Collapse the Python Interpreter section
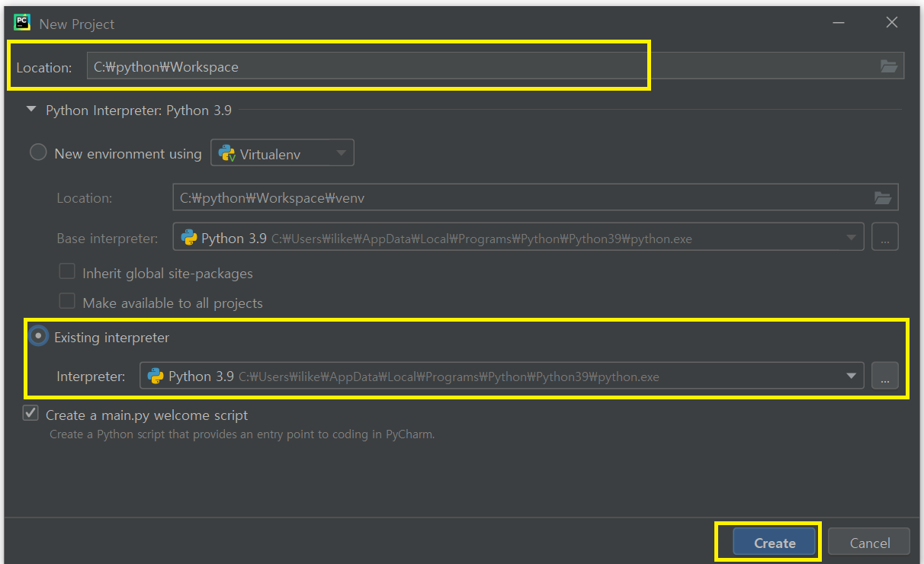This screenshot has height=564, width=924. point(31,110)
